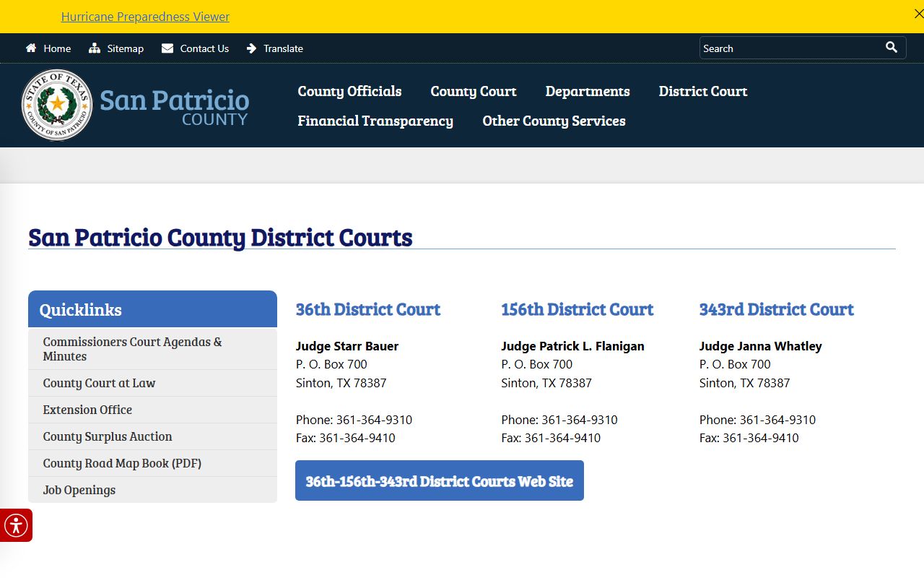Screen dimensions: 924x578
Task: Click the 343rd District Court fax number
Action: pyautogui.click(x=761, y=438)
